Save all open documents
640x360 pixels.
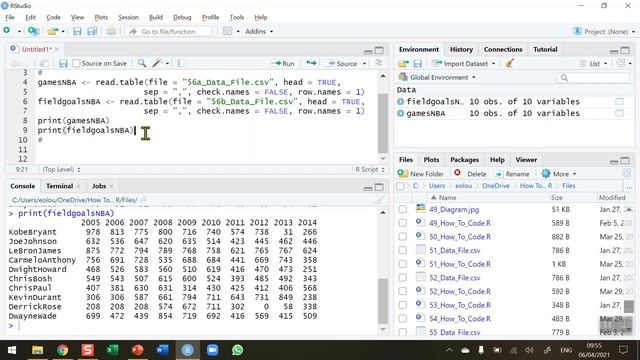[92, 31]
